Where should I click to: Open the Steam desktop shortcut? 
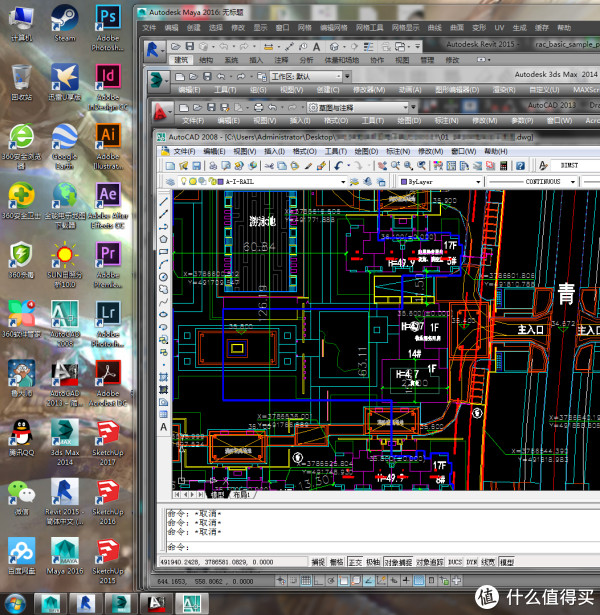point(65,23)
